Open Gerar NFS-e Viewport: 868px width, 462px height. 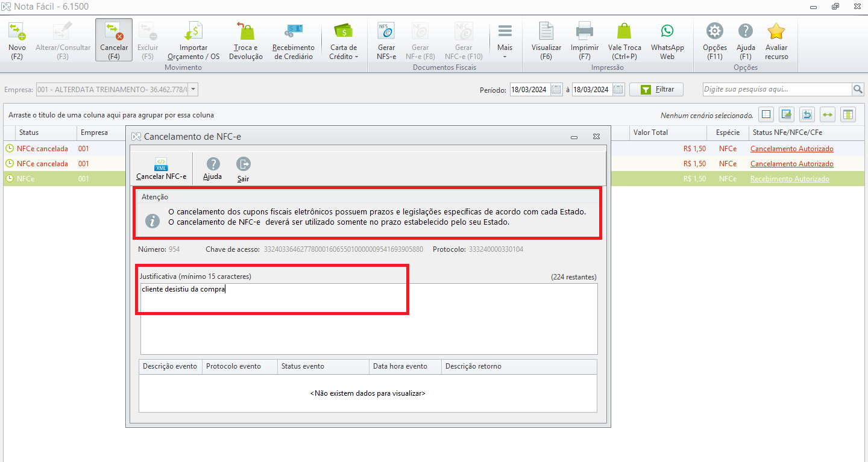click(x=386, y=40)
